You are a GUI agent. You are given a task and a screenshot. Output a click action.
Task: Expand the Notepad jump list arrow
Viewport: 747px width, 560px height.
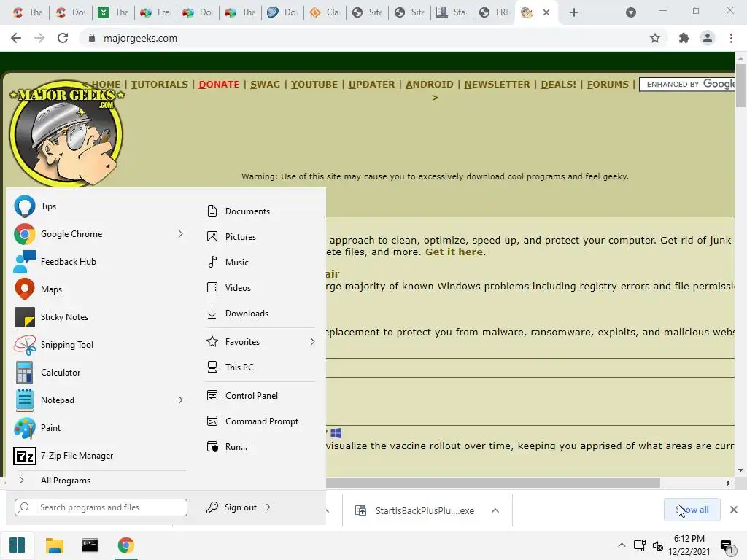[181, 400]
